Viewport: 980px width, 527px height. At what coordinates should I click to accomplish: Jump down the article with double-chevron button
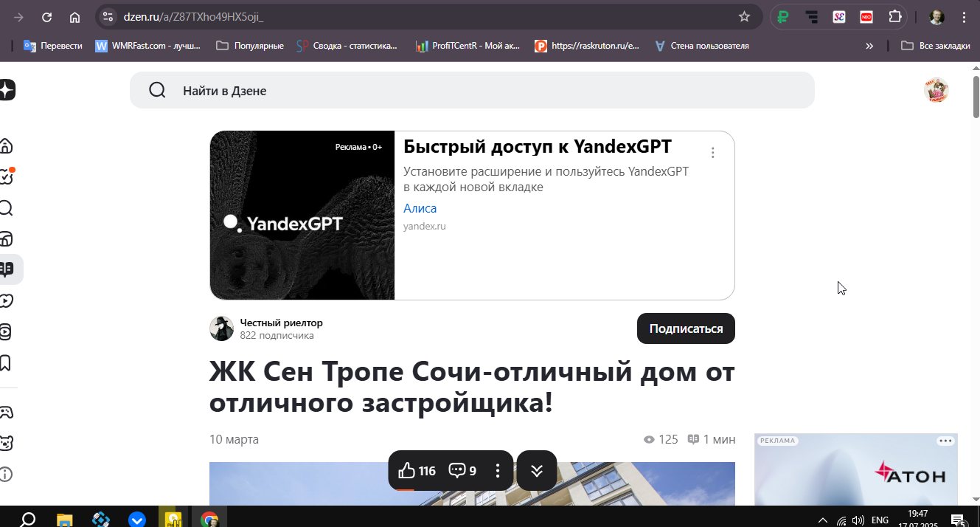tap(537, 470)
